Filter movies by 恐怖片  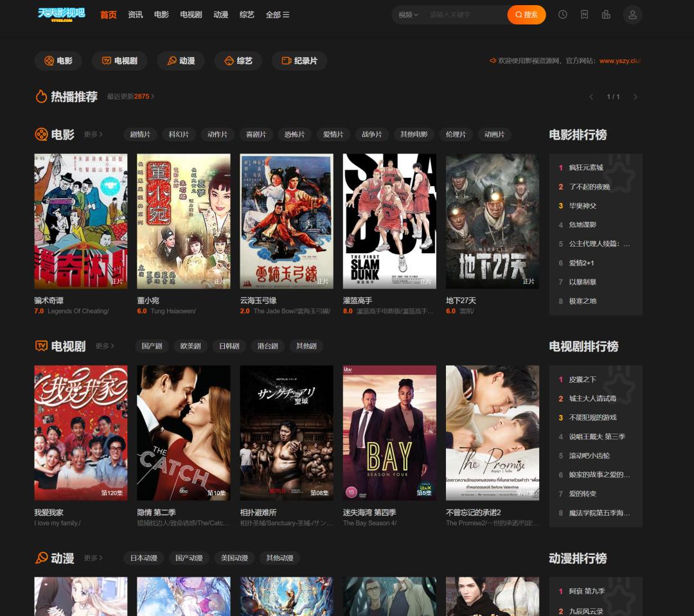tap(294, 134)
